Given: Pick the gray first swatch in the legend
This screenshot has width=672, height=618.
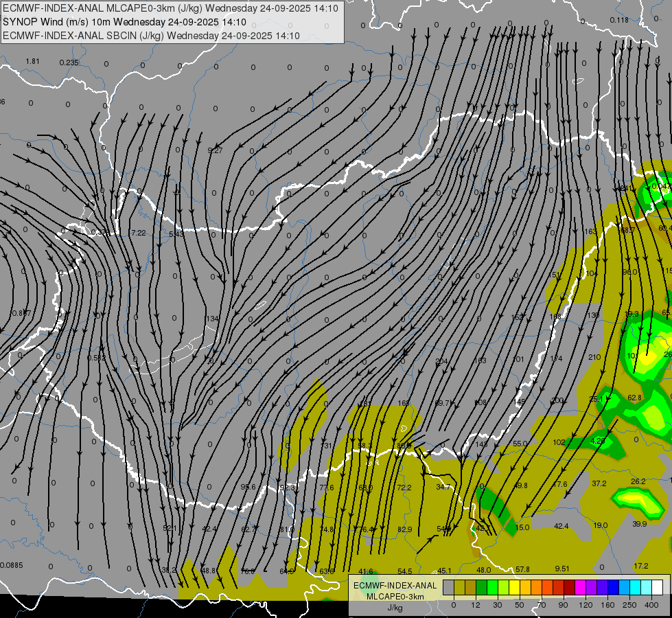Looking at the screenshot, I should [448, 588].
